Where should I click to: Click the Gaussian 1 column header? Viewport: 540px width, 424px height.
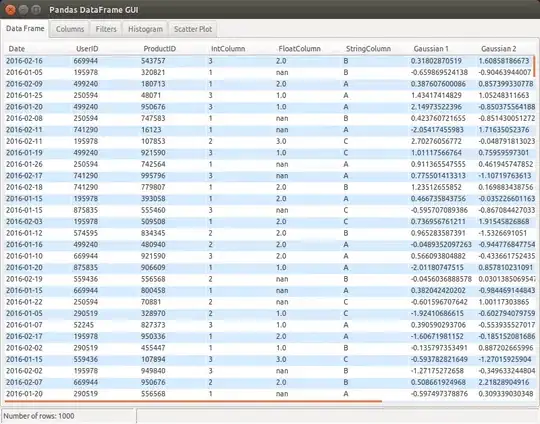[x=431, y=49]
